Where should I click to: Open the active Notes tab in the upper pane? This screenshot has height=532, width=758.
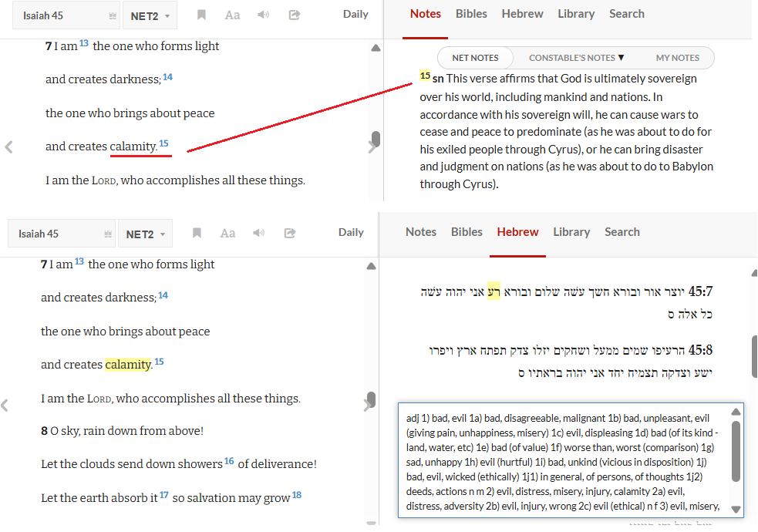[426, 14]
